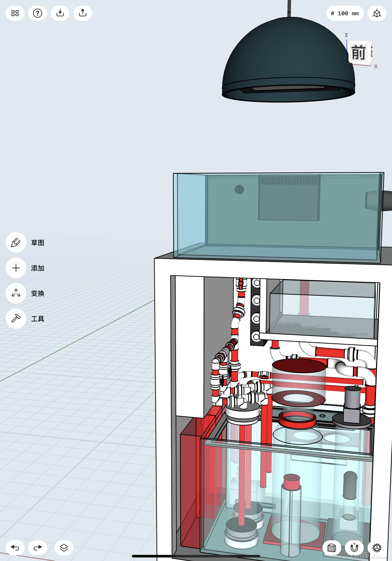The image size is (392, 561).
Task: Open the designs grid menu icon
Action: coord(15,13)
